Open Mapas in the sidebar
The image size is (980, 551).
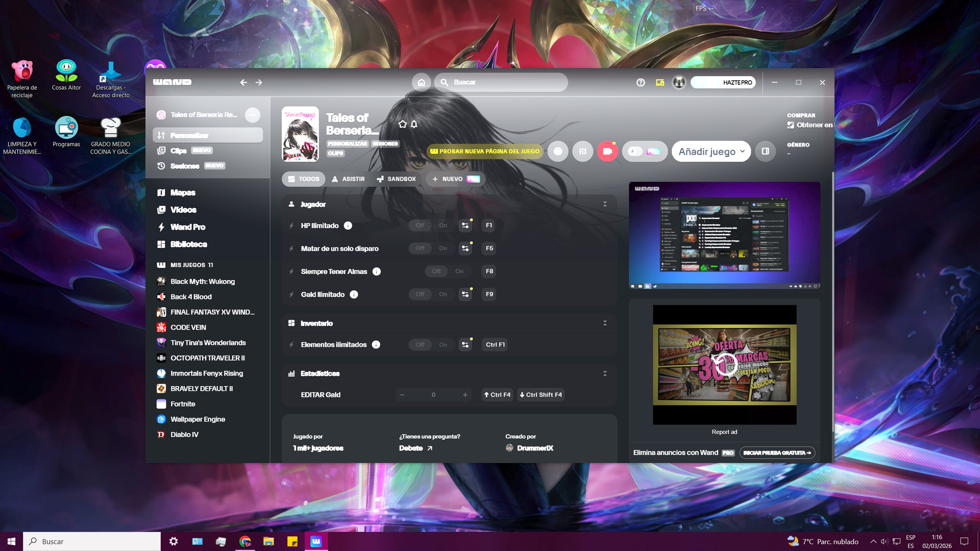[x=183, y=192]
